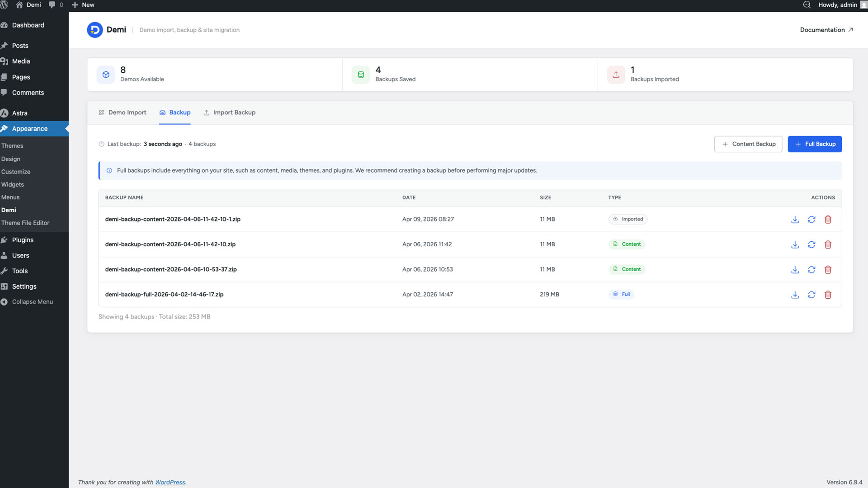
Task: Start a Content Backup
Action: tap(748, 144)
